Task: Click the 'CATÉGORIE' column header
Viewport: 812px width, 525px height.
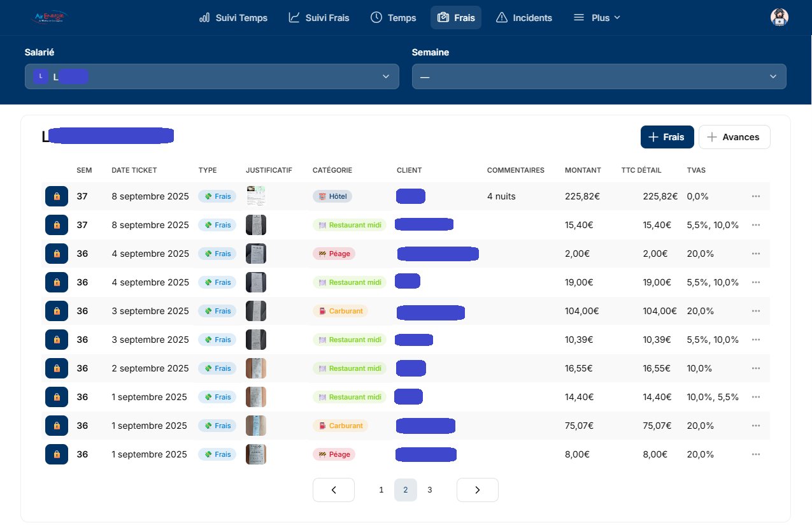Action: 332,170
